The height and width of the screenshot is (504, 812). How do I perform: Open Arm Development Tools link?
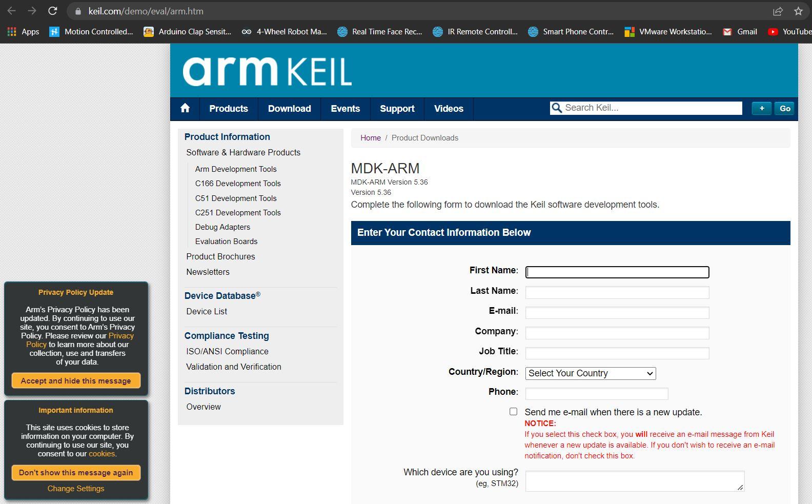pyautogui.click(x=236, y=169)
